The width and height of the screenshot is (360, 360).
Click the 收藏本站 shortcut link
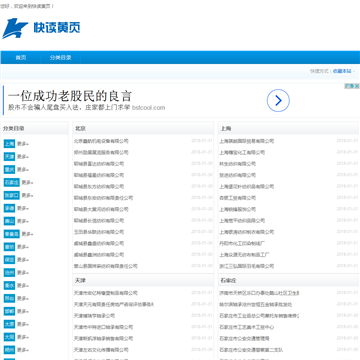tap(342, 71)
